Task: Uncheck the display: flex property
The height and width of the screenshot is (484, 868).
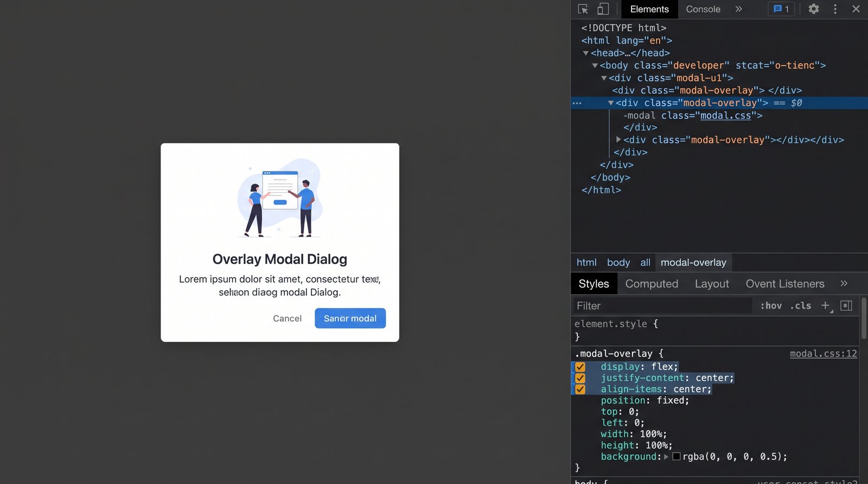Action: tap(580, 367)
